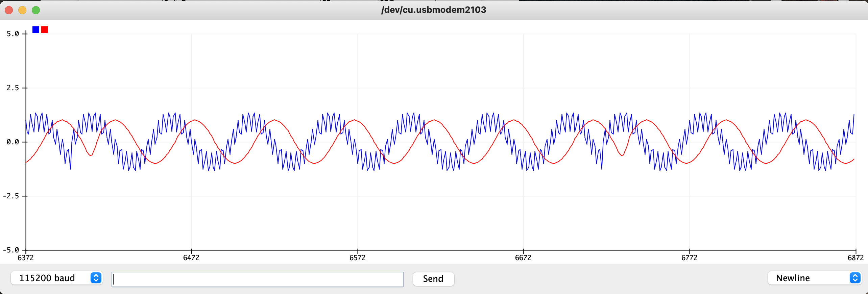The image size is (868, 294).
Task: Click the -2.5 y-axis label
Action: point(11,196)
